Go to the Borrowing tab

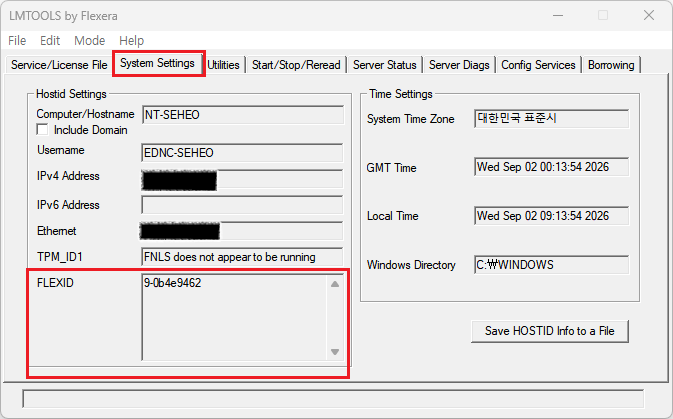[611, 65]
